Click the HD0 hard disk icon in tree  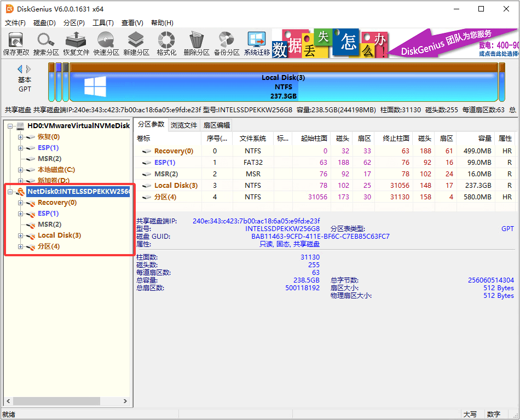(x=21, y=126)
